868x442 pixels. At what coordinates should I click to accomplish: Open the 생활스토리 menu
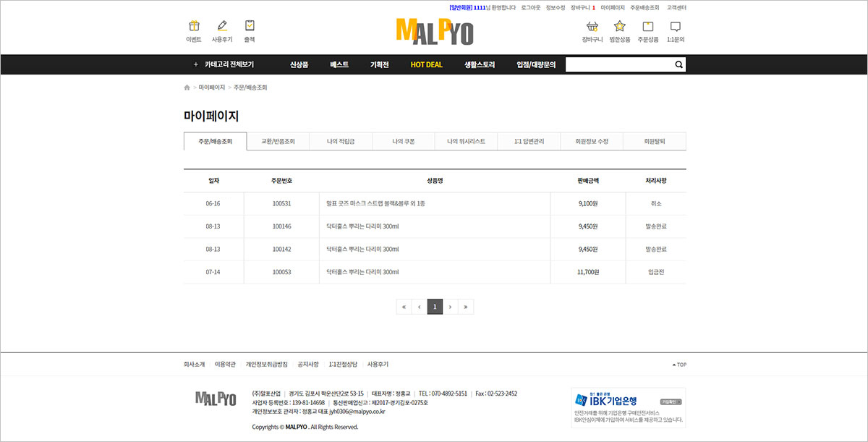tap(480, 64)
